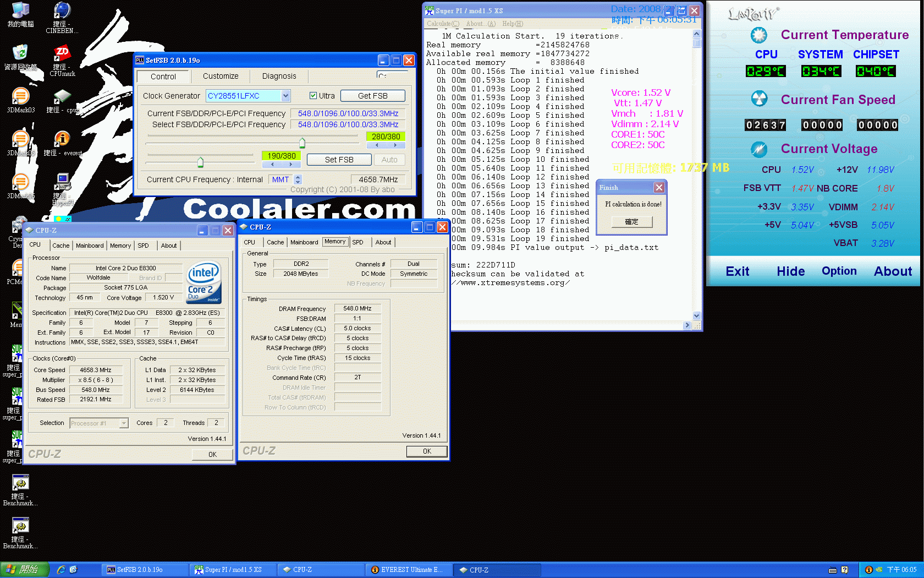Viewport: 924px width, 578px height.
Task: Click the Intel Core 2 Duo logo
Action: tap(204, 282)
